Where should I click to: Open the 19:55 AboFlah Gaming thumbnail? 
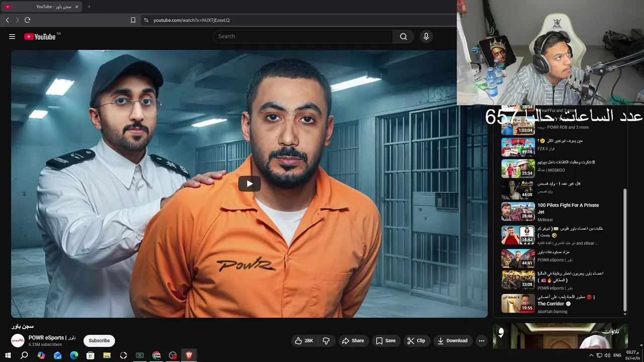518,303
